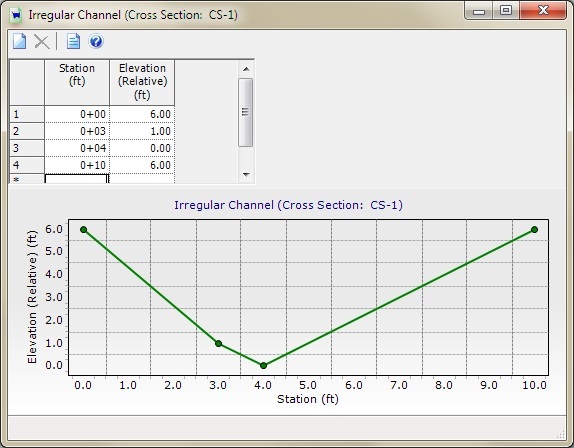Select row 1 header in the table
The image size is (574, 448).
point(27,114)
